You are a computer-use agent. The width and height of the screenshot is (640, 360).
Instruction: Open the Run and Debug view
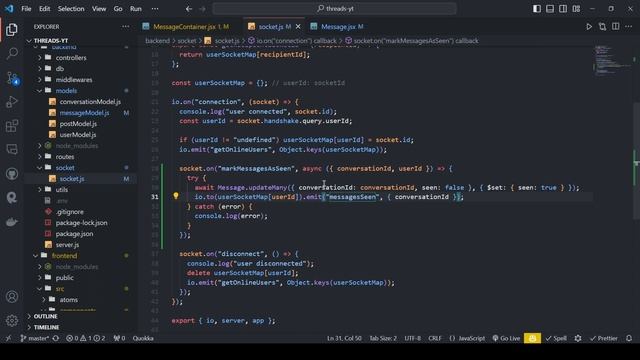coord(12,102)
